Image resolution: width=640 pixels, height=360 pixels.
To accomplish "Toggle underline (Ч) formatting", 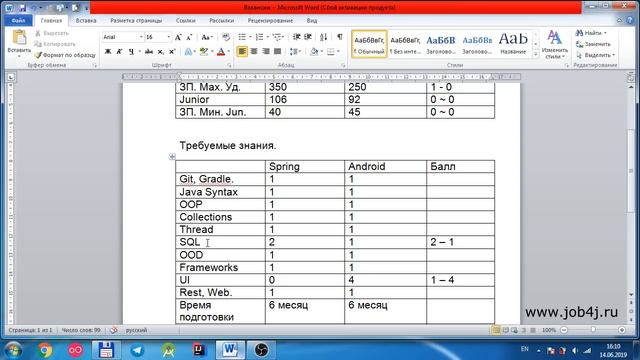I will pos(131,51).
